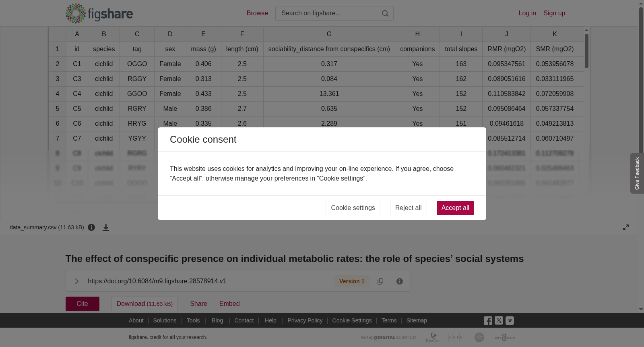Select column header G
This screenshot has width=644, height=347.
(x=329, y=34)
